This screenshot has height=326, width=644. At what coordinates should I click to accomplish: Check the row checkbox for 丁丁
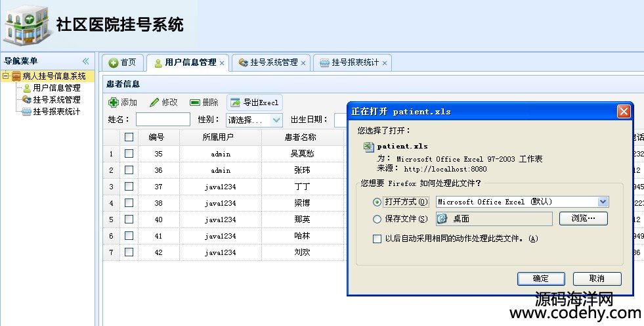[129, 186]
